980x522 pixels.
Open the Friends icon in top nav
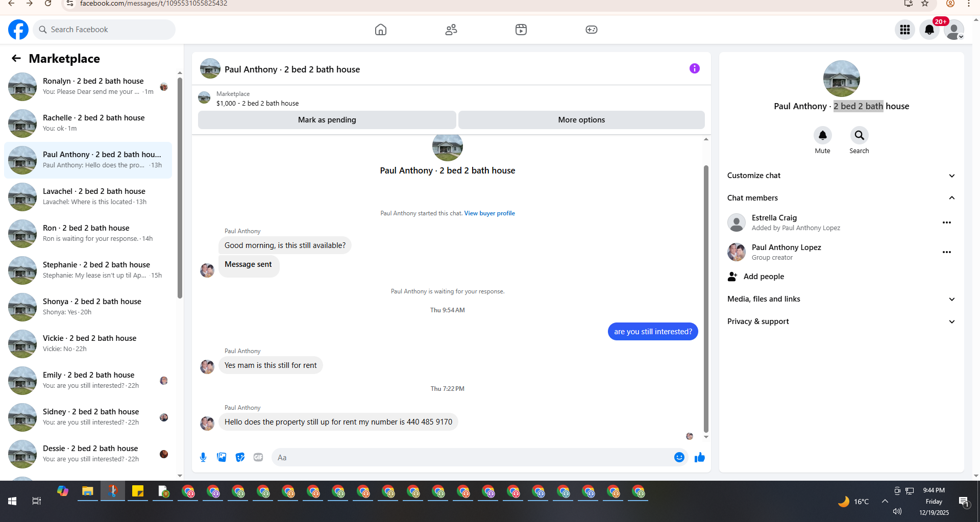click(x=451, y=30)
